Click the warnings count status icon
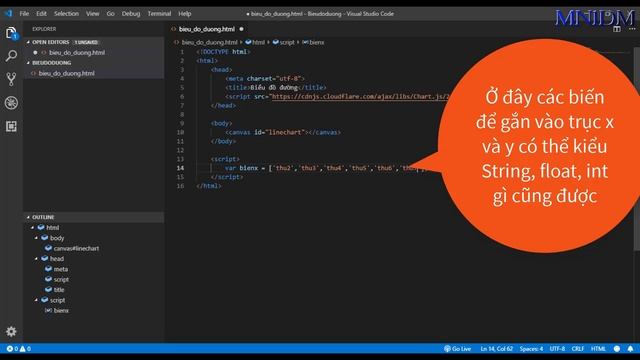The height and width of the screenshot is (360, 640). 25,349
